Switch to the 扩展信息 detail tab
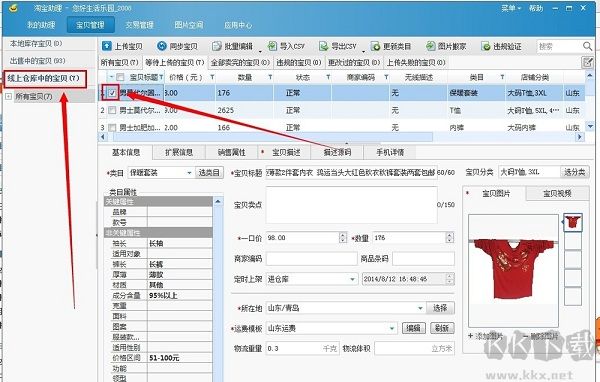This screenshot has width=600, height=382. (179, 152)
